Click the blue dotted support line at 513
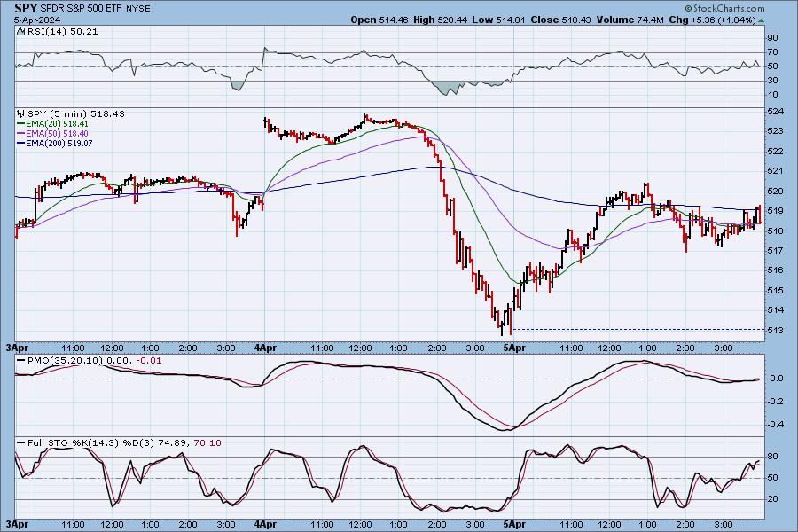Screen dimensions: 798x532 [x=638, y=330]
